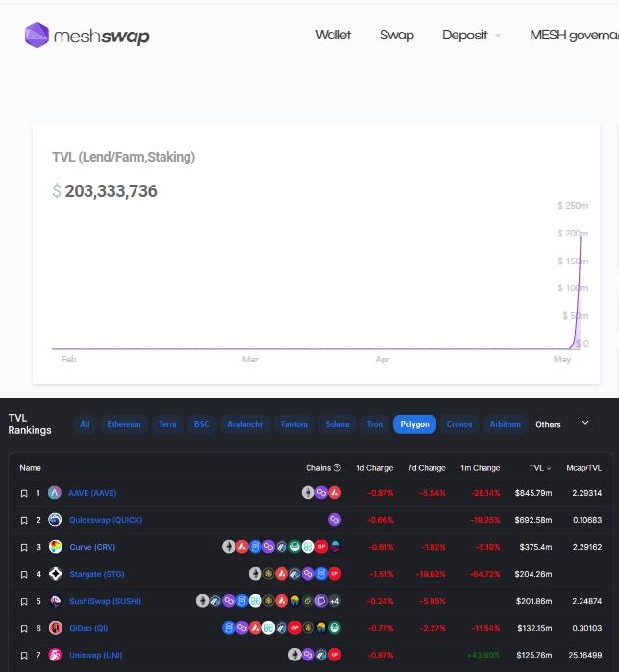Image resolution: width=619 pixels, height=672 pixels.
Task: Switch to the Avalanche chain tab
Action: click(x=243, y=424)
